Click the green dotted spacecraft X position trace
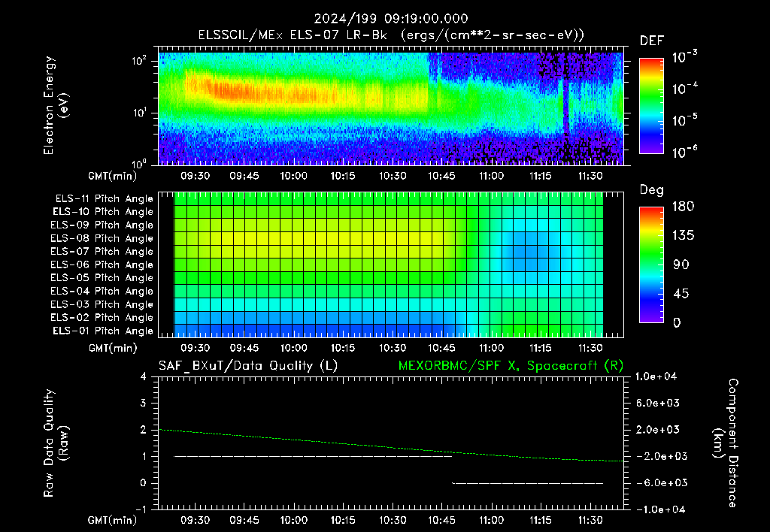The width and height of the screenshot is (770, 532). [391, 446]
